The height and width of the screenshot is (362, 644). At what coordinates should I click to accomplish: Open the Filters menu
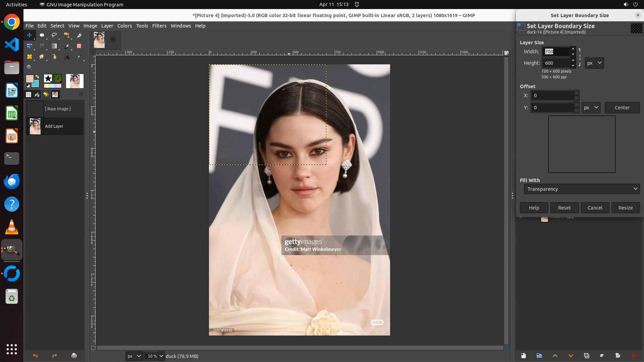[x=159, y=26]
